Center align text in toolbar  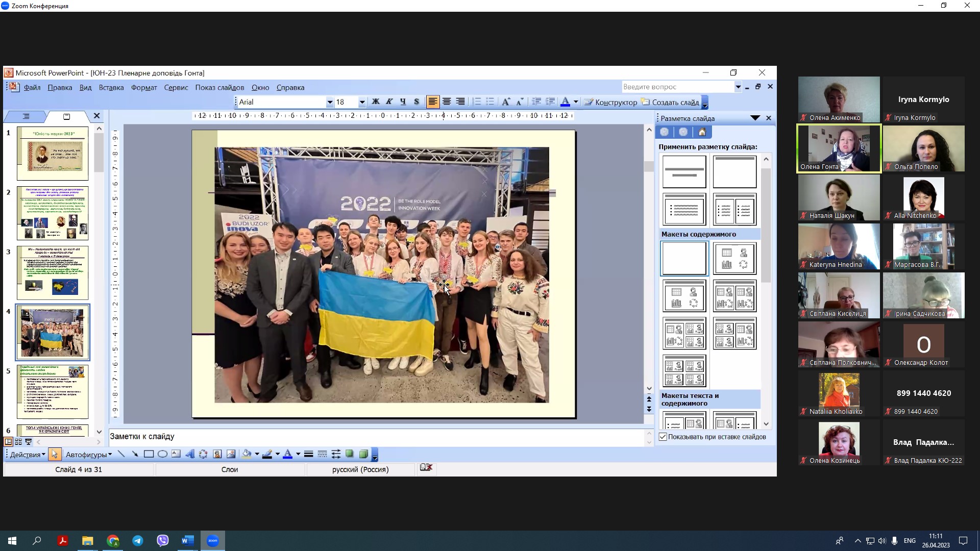tap(447, 102)
